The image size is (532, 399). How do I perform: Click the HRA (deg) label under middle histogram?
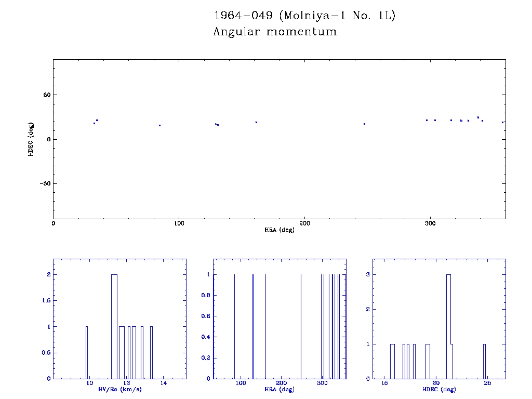coord(279,389)
